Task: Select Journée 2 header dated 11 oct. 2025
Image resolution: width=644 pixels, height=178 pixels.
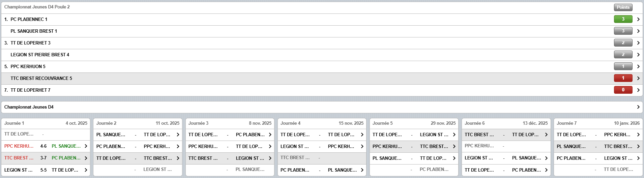Action: point(138,123)
